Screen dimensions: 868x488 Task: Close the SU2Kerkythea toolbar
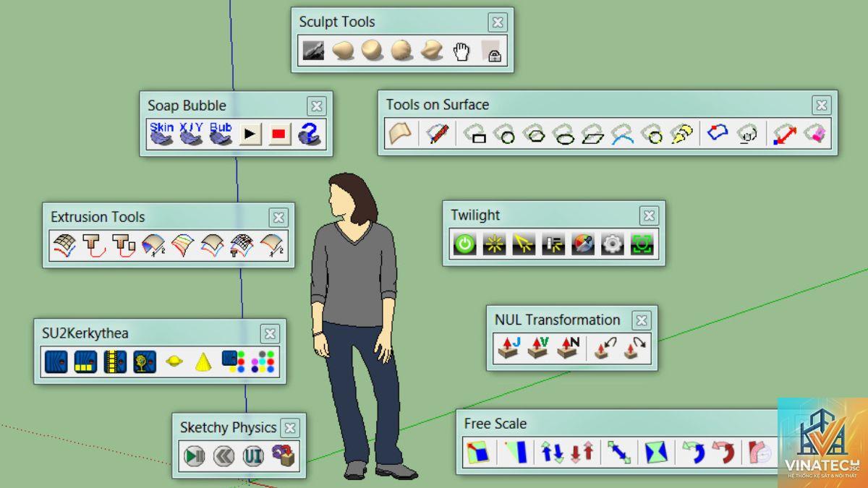[x=270, y=333]
